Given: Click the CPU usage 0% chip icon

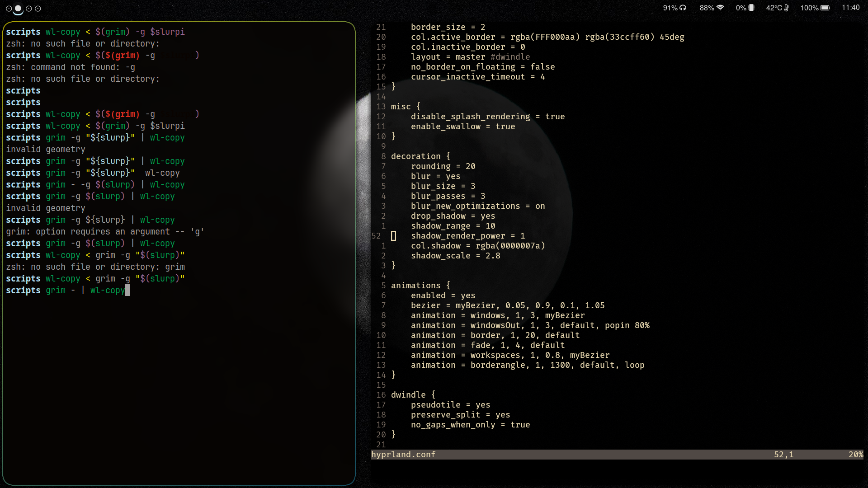Looking at the screenshot, I should click(x=751, y=8).
